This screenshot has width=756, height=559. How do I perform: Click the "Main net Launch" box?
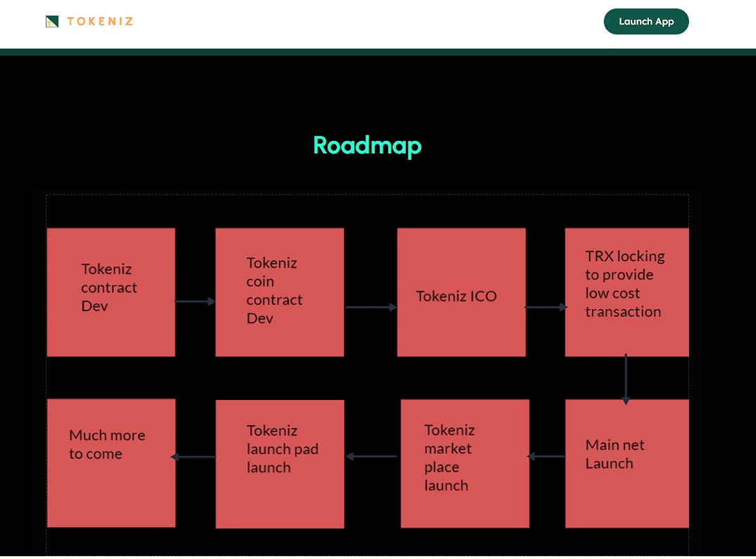click(627, 463)
